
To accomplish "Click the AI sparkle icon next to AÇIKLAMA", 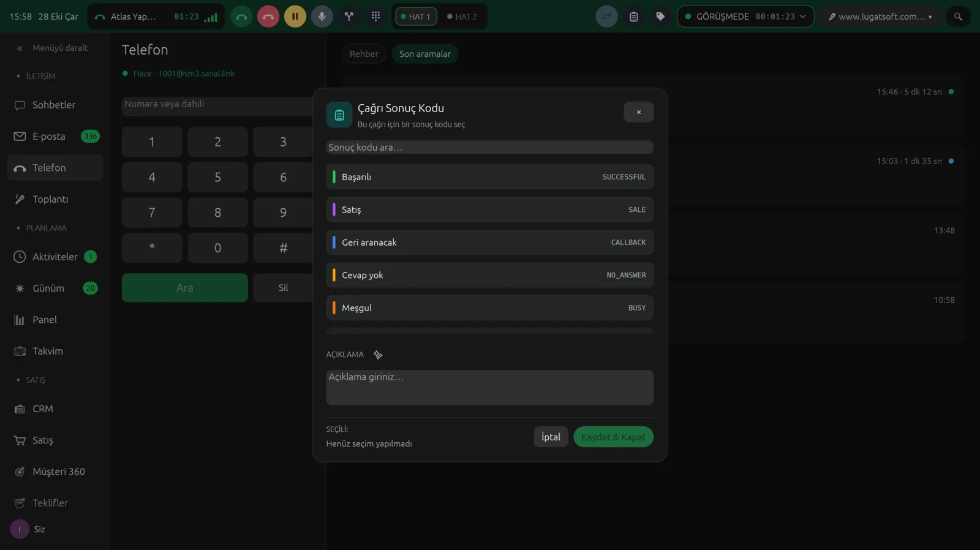I will pos(378,355).
